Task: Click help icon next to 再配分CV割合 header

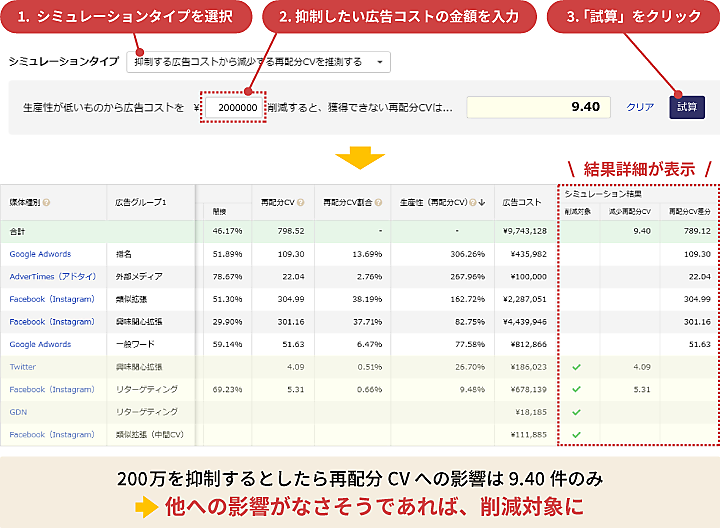Action: click(x=376, y=202)
